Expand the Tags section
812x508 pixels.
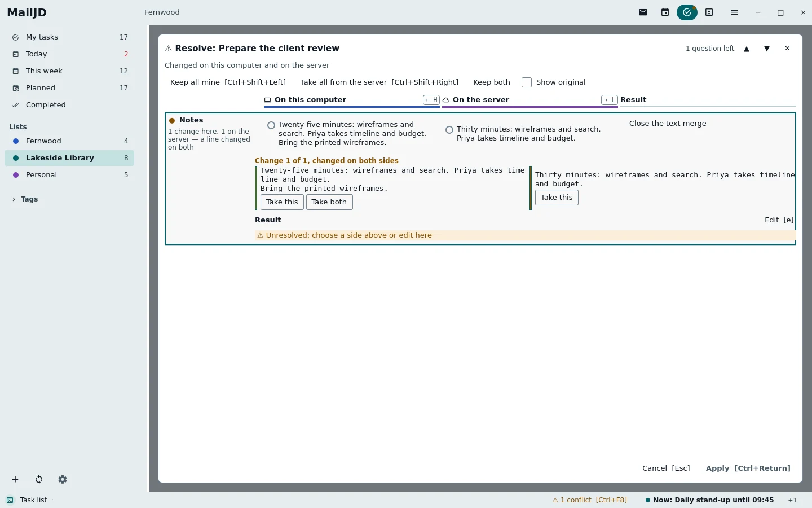(x=25, y=199)
